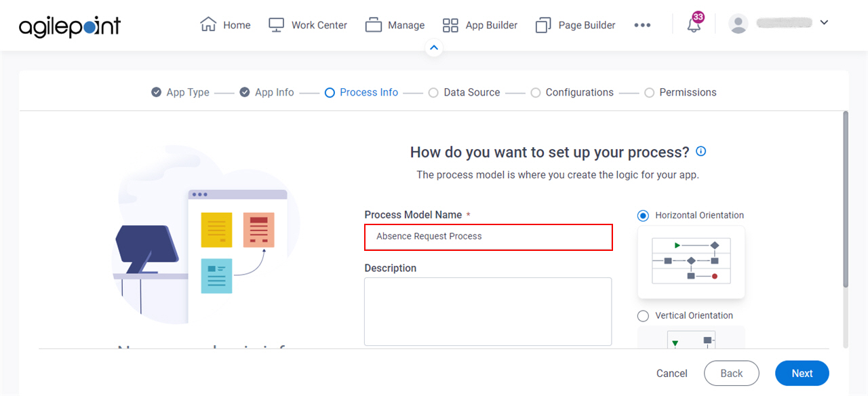Click the Home house icon

click(208, 24)
